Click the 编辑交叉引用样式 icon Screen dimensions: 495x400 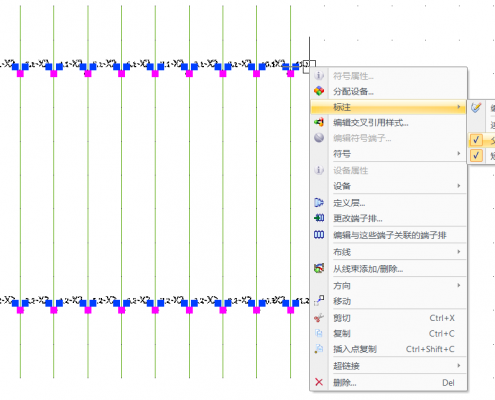pyautogui.click(x=319, y=122)
